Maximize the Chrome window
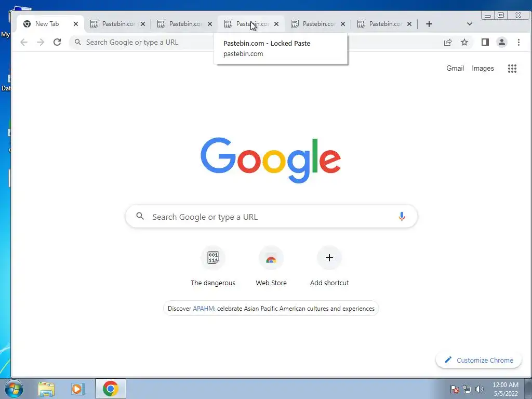 501,15
